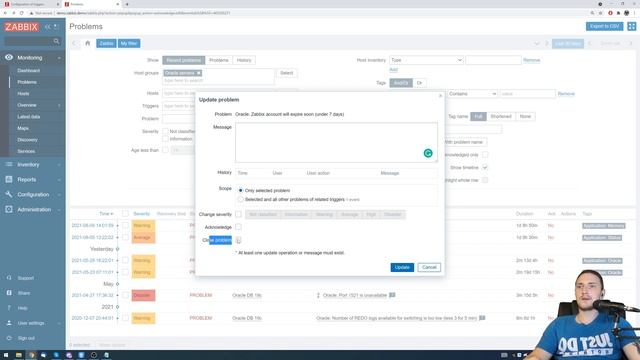Click the Support headset icon
The width and height of the screenshot is (640, 360).
[x=9, y=278]
